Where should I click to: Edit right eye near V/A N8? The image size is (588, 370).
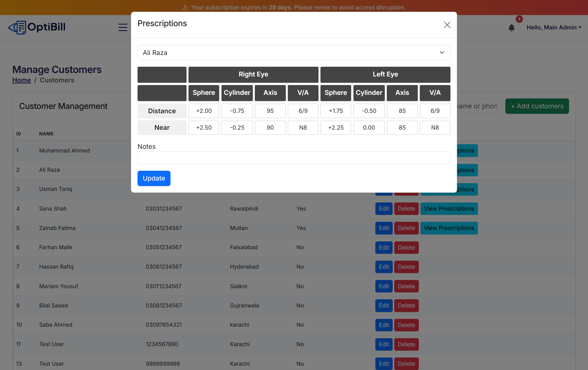303,128
